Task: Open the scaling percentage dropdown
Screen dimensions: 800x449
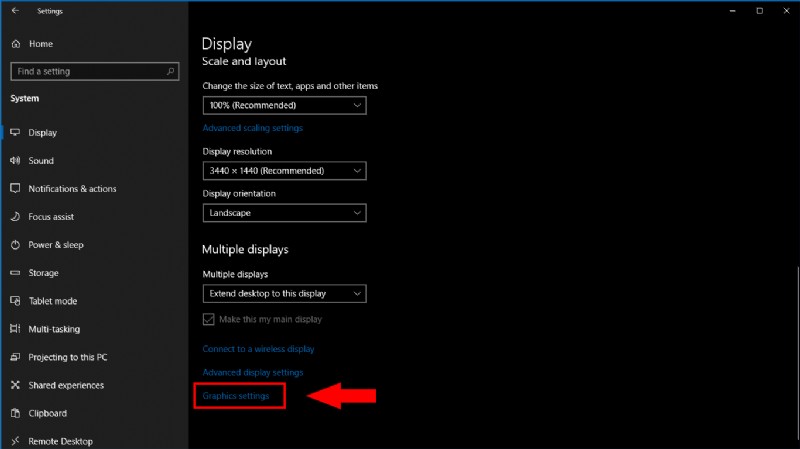Action: click(284, 106)
